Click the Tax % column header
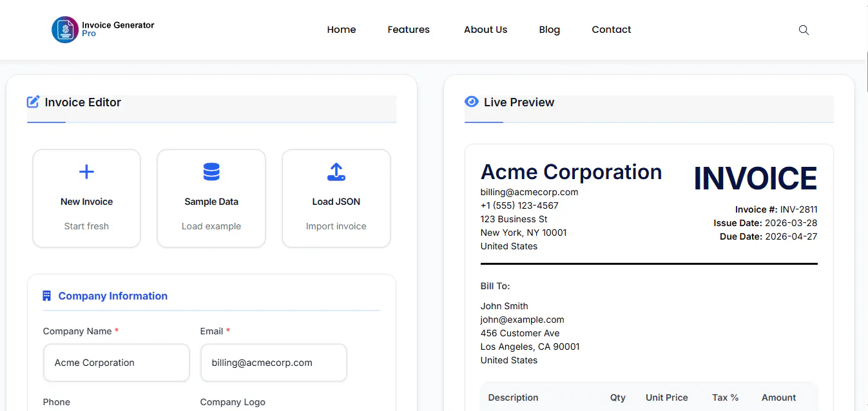 pos(725,397)
